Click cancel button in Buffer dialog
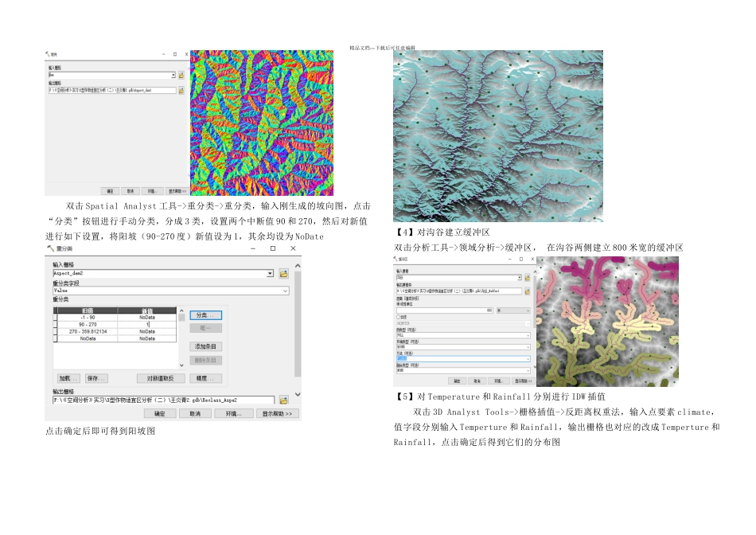 tap(477, 381)
